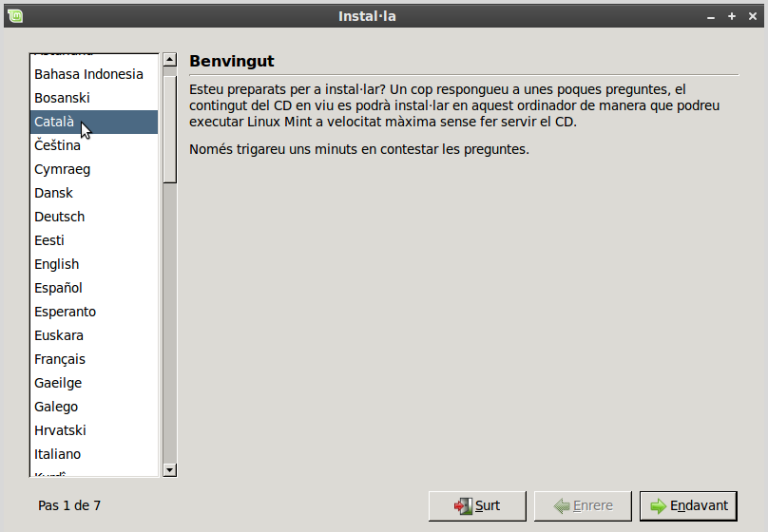768x532 pixels.
Task: Click the scrollbar trough below the thumb
Action: coord(169,323)
